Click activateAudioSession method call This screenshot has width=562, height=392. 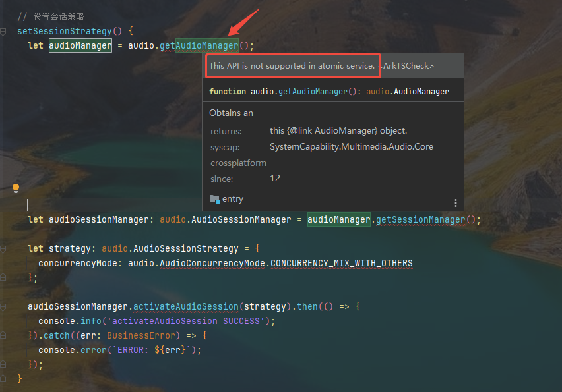pyautogui.click(x=185, y=307)
